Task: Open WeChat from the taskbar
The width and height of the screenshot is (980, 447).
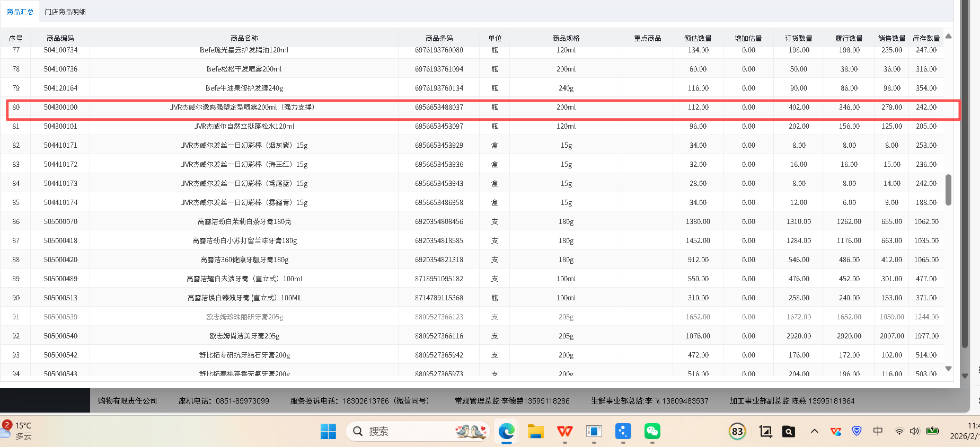Action: [x=652, y=432]
